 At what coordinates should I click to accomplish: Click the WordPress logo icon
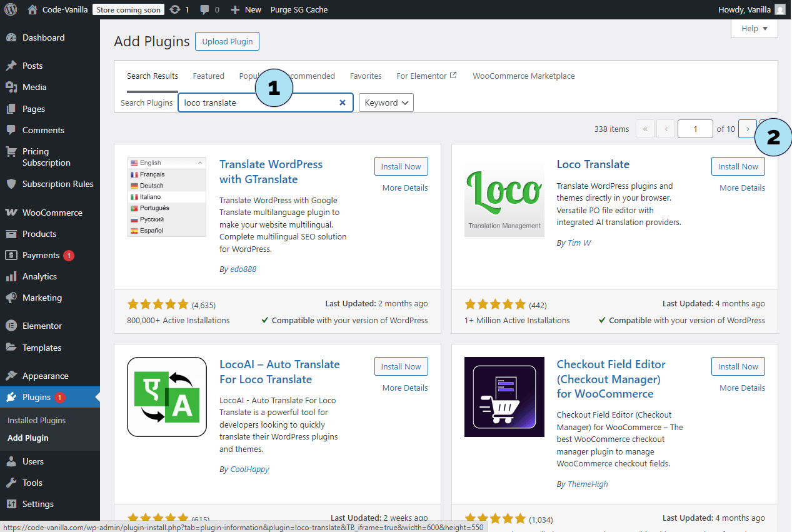(11, 9)
